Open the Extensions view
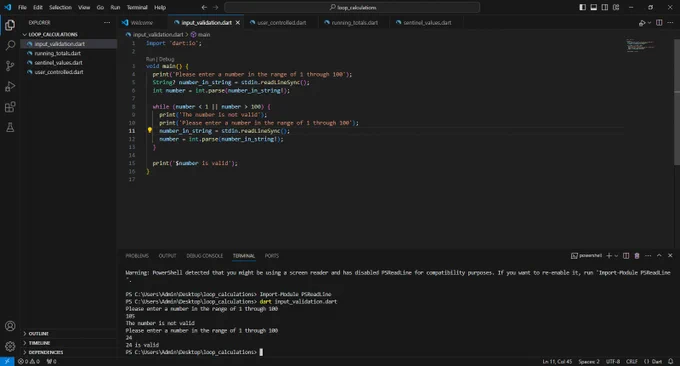Image resolution: width=680 pixels, height=366 pixels. click(x=10, y=107)
